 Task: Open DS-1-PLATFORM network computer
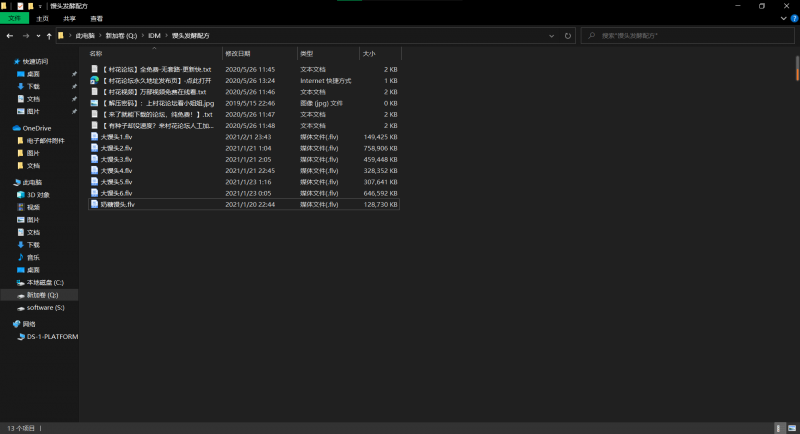coord(52,337)
